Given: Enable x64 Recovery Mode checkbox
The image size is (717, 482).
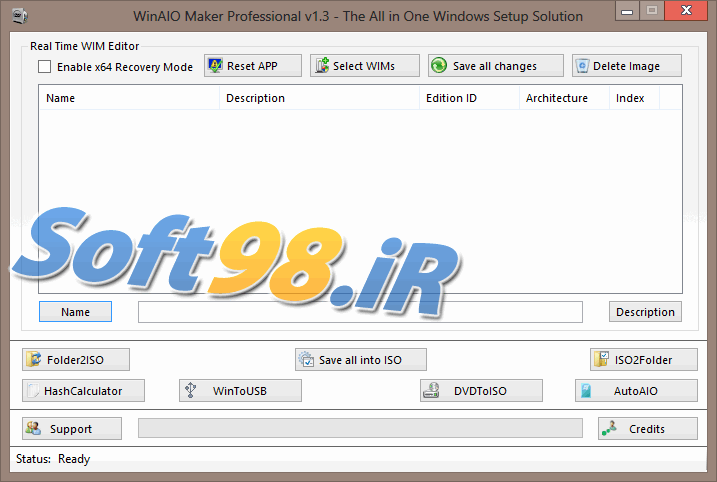Looking at the screenshot, I should tap(44, 67).
